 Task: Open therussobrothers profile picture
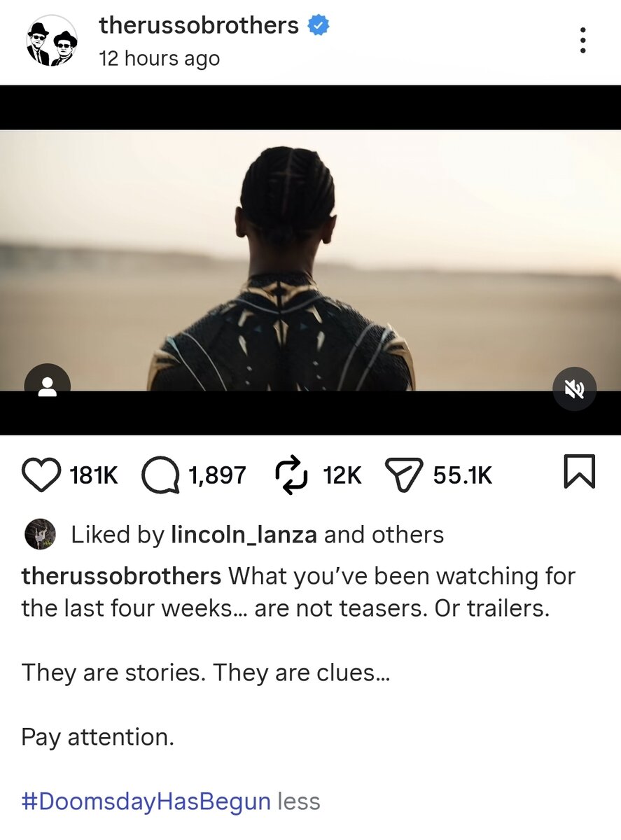coord(52,41)
